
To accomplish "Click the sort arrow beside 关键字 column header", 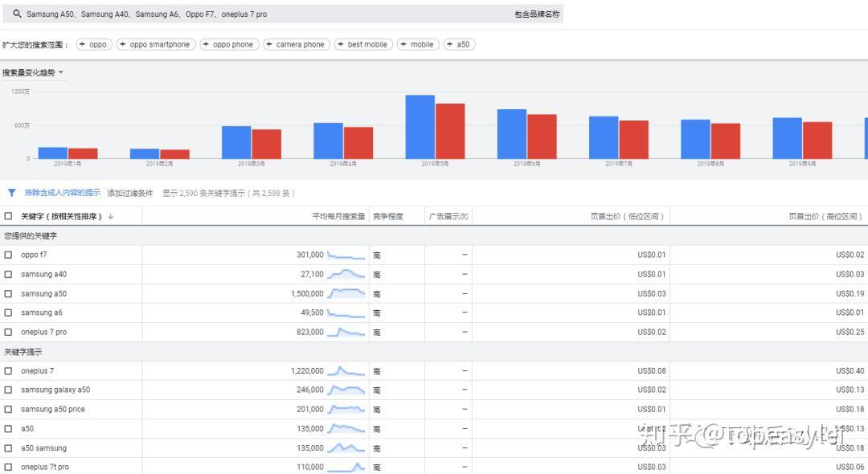I will (111, 216).
